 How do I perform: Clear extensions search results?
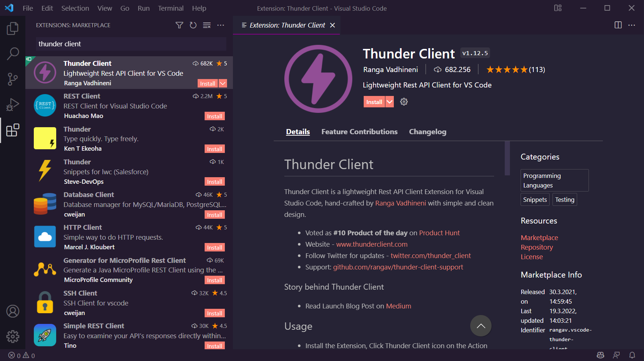(x=207, y=25)
